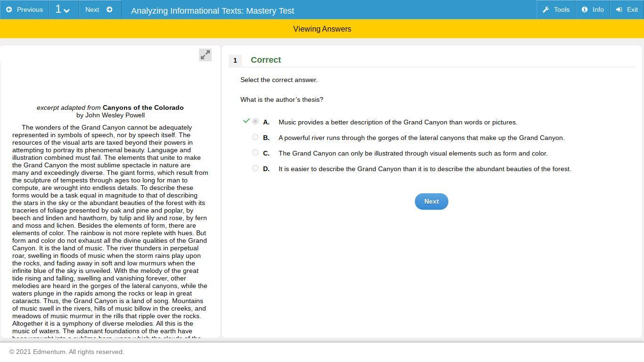Click the answer letter C label
This screenshot has width=644, height=362.
[x=266, y=154]
